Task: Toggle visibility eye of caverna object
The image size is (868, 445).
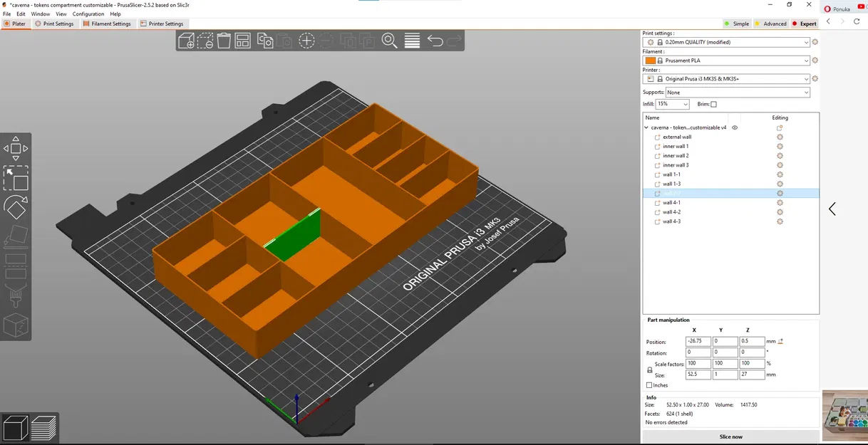Action: [735, 127]
